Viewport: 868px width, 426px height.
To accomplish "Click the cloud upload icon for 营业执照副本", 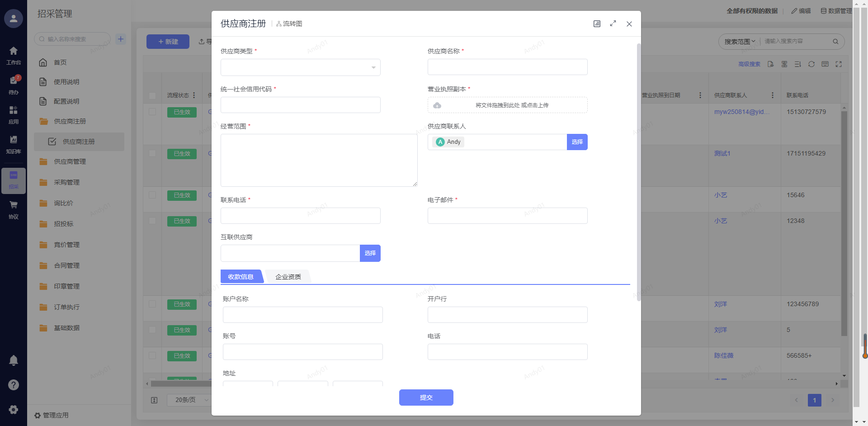I will [x=437, y=105].
